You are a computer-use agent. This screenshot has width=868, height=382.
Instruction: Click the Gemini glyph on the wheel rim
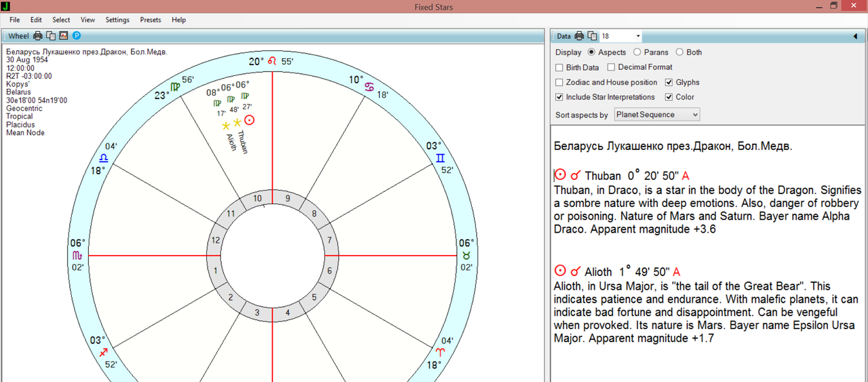click(x=440, y=158)
